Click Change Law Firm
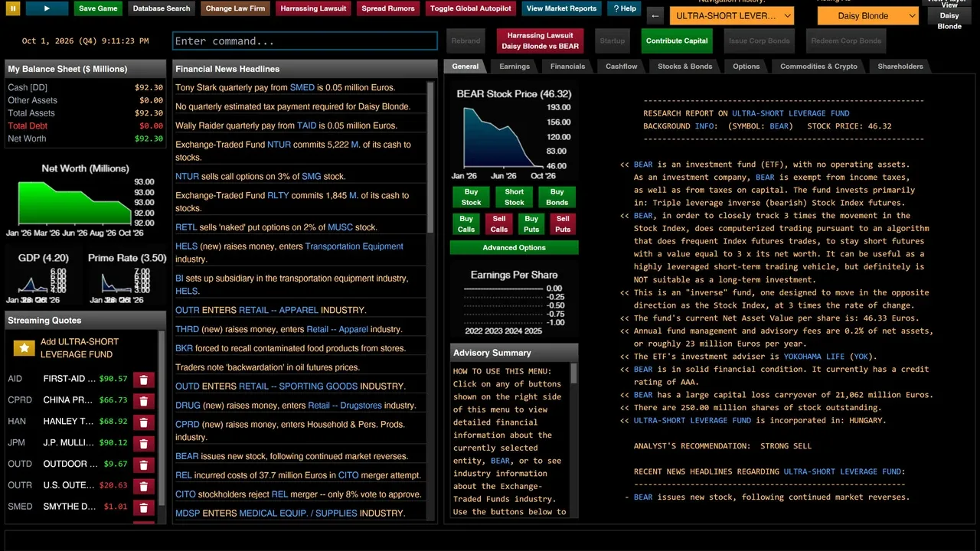 (235, 8)
